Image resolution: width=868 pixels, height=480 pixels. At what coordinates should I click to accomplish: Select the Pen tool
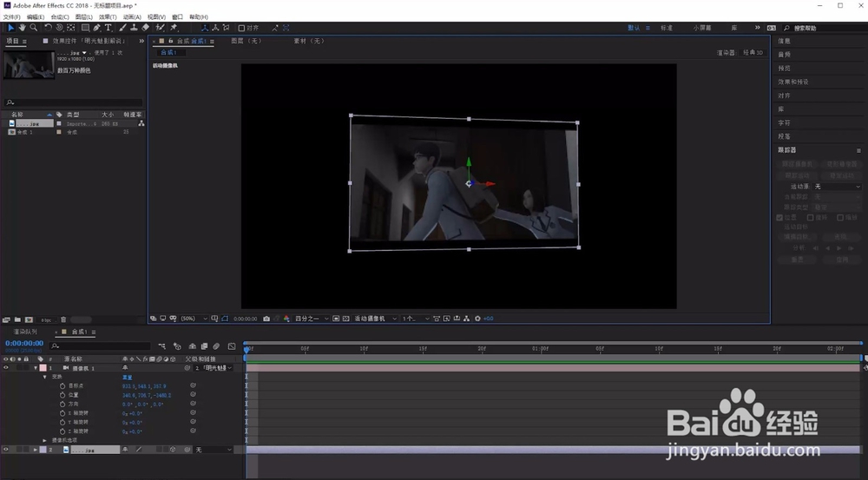pos(97,27)
